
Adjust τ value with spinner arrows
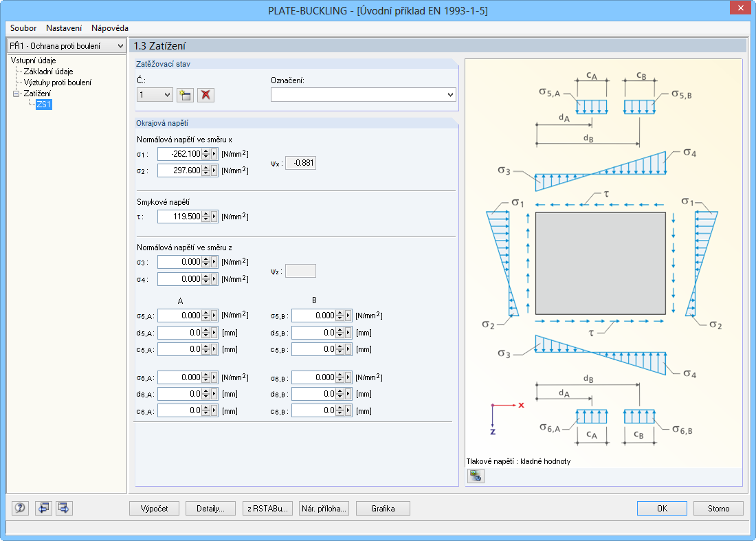[x=206, y=217]
